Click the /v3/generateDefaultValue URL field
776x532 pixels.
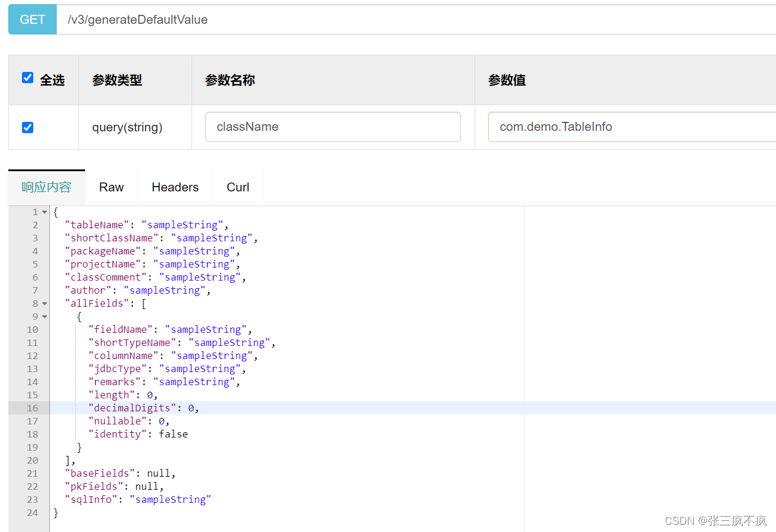click(416, 20)
